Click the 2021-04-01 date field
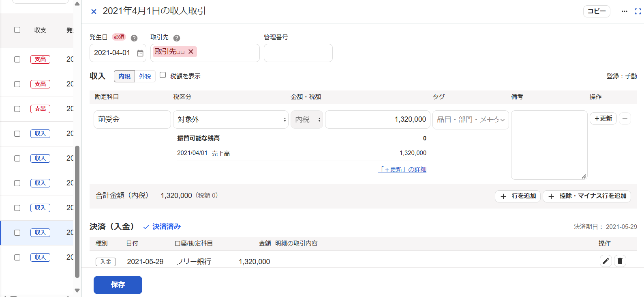Image resolution: width=644 pixels, height=297 pixels. (x=118, y=53)
